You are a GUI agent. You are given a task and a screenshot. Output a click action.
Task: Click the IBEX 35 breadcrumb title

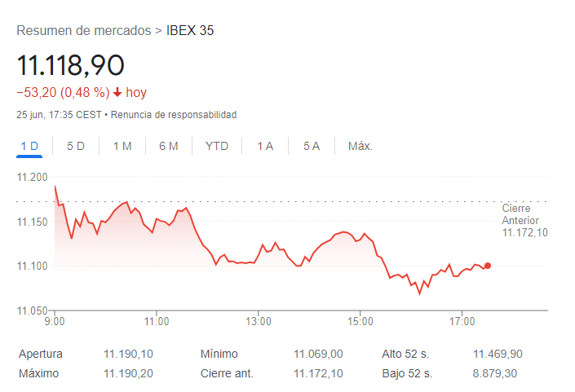pos(190,31)
